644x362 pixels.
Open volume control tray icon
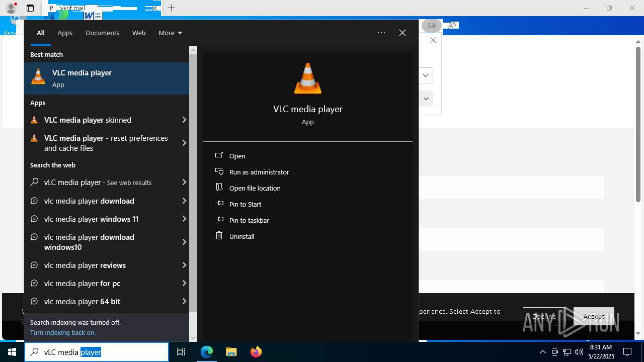(x=579, y=352)
